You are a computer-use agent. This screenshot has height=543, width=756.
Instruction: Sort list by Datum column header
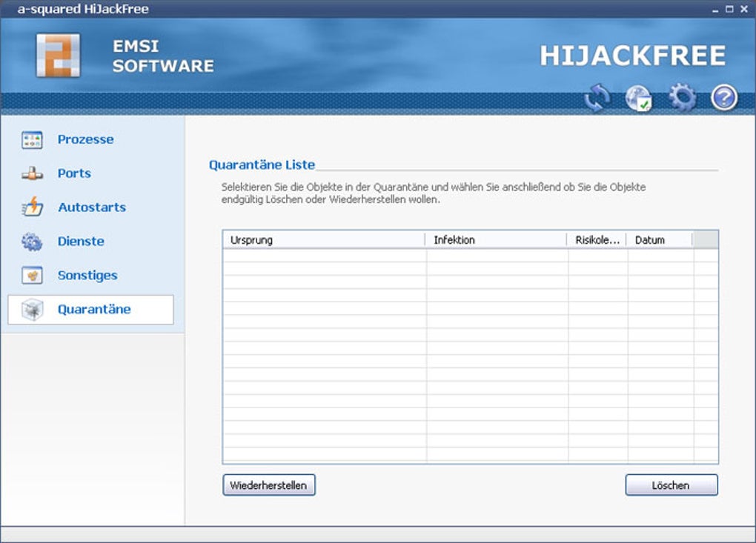pos(659,240)
